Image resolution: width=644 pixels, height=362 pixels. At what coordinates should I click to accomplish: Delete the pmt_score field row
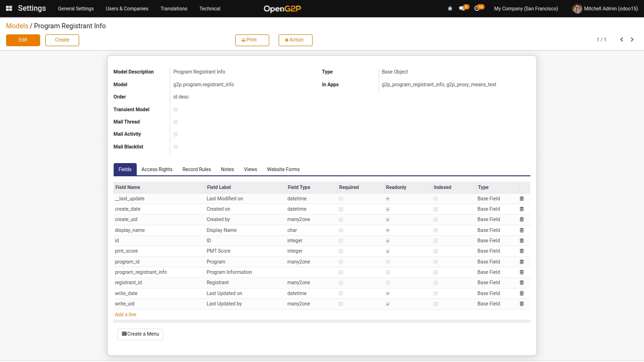521,251
